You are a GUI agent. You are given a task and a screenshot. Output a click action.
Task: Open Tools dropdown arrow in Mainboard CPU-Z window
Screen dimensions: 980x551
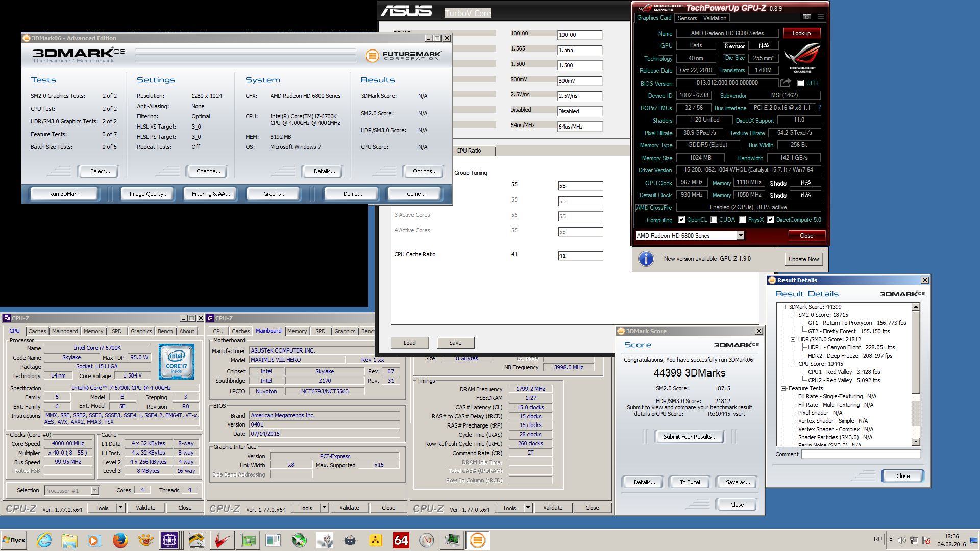[x=324, y=508]
